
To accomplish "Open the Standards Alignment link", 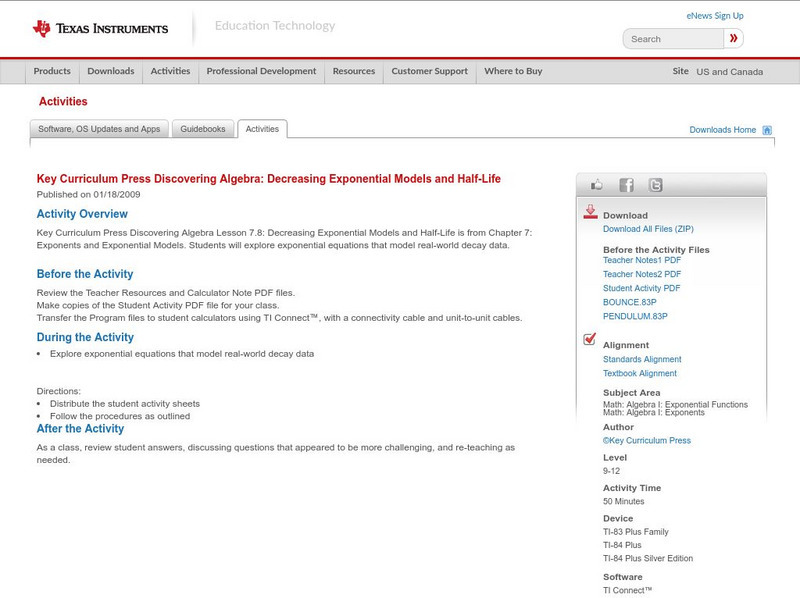I will (642, 359).
